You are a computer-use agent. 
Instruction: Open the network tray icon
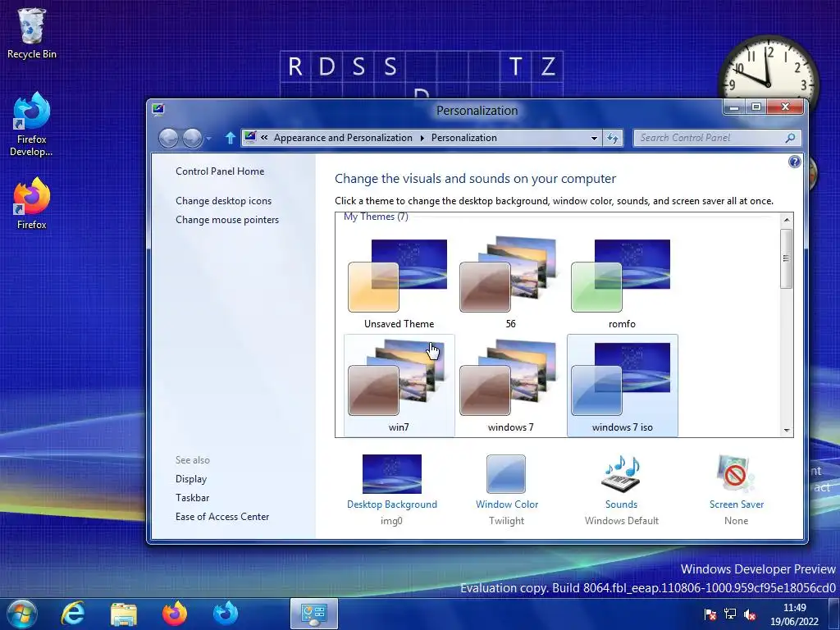click(729, 614)
